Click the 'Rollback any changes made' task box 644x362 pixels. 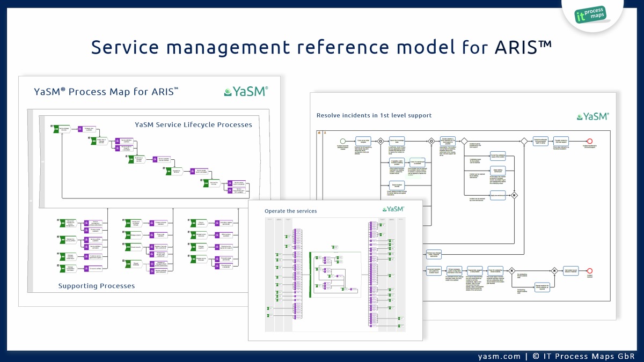(x=434, y=254)
